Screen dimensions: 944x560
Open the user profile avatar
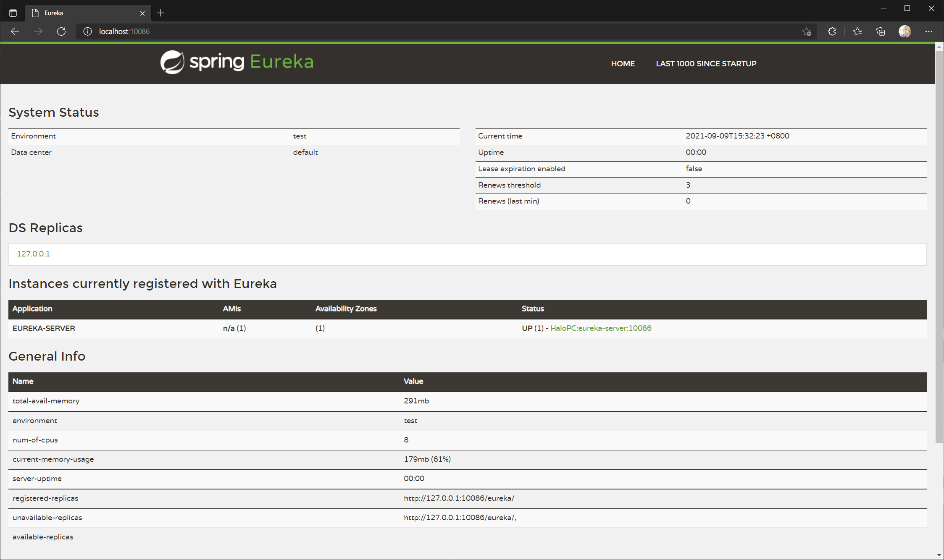[905, 31]
